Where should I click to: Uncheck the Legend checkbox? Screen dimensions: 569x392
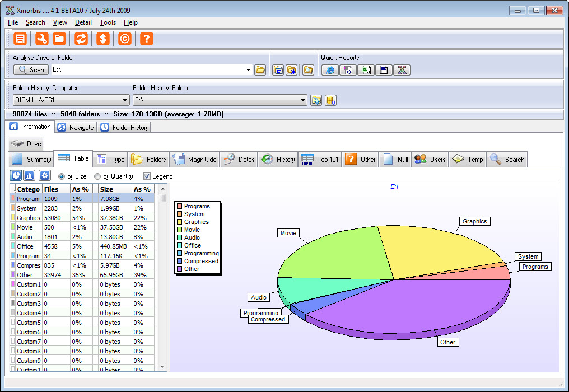pyautogui.click(x=147, y=176)
